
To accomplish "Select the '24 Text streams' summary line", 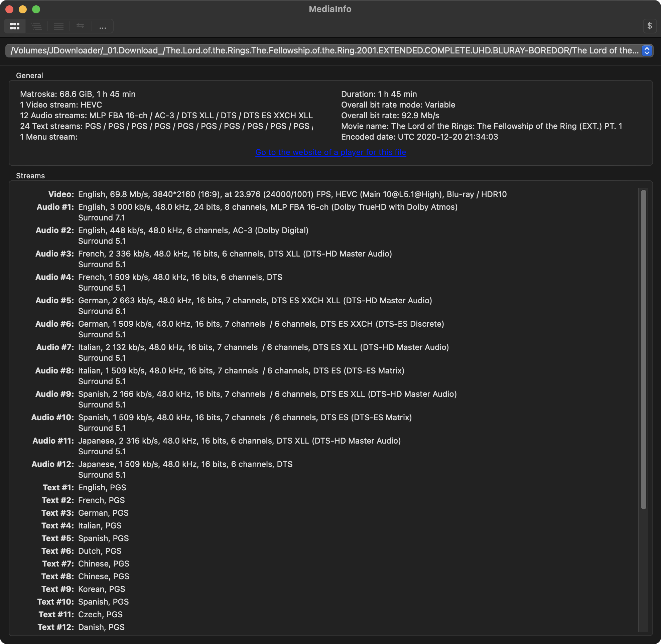I will pos(166,126).
